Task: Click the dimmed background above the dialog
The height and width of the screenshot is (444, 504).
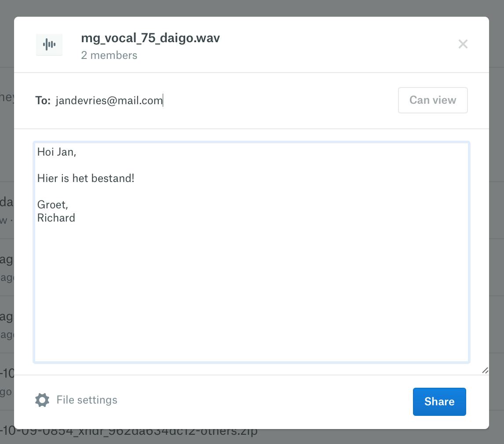Action: [x=252, y=8]
